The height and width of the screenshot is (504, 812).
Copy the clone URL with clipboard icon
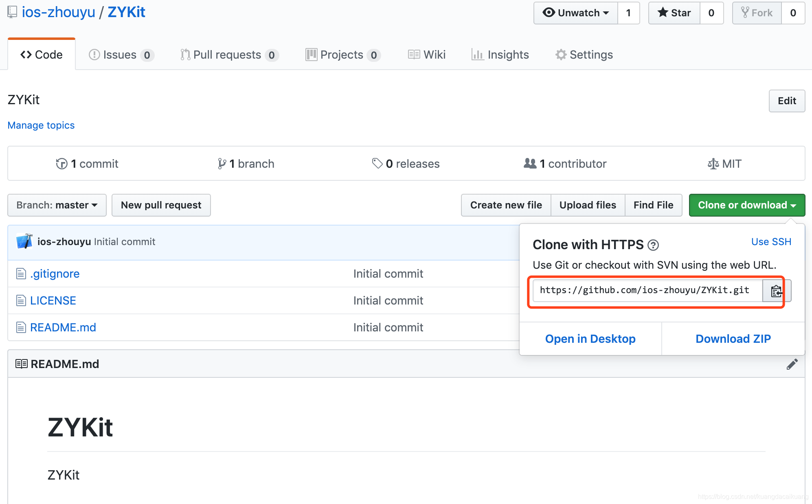tap(776, 291)
